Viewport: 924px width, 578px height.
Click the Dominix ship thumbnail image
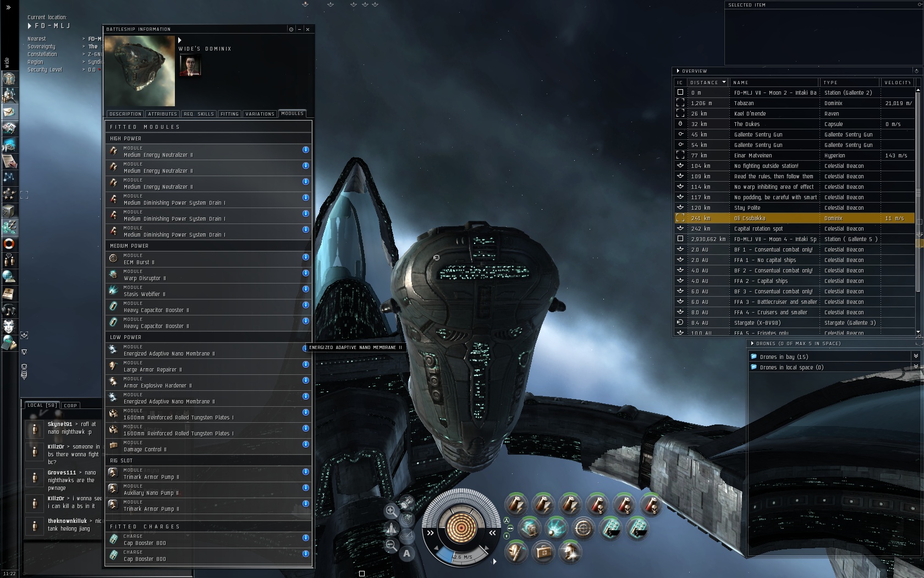pos(140,71)
